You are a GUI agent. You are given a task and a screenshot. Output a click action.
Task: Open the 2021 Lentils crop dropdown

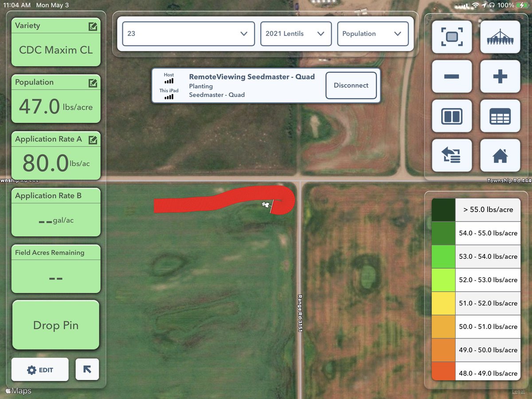coord(296,34)
